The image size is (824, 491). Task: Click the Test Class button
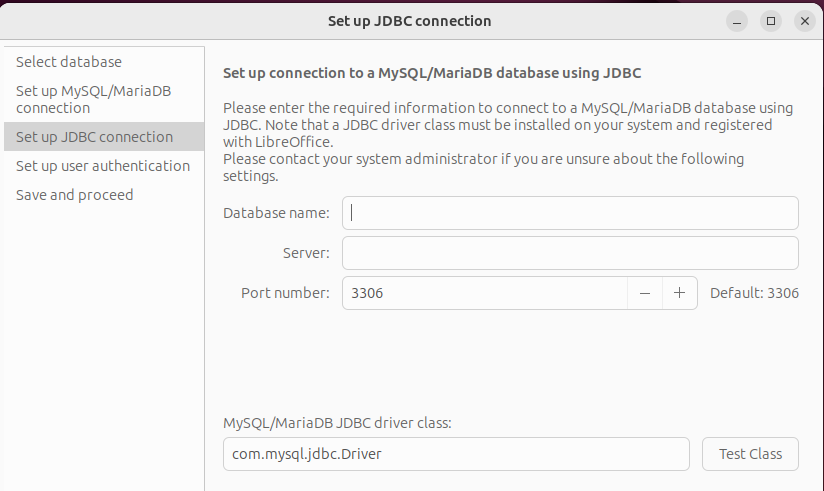click(x=750, y=454)
